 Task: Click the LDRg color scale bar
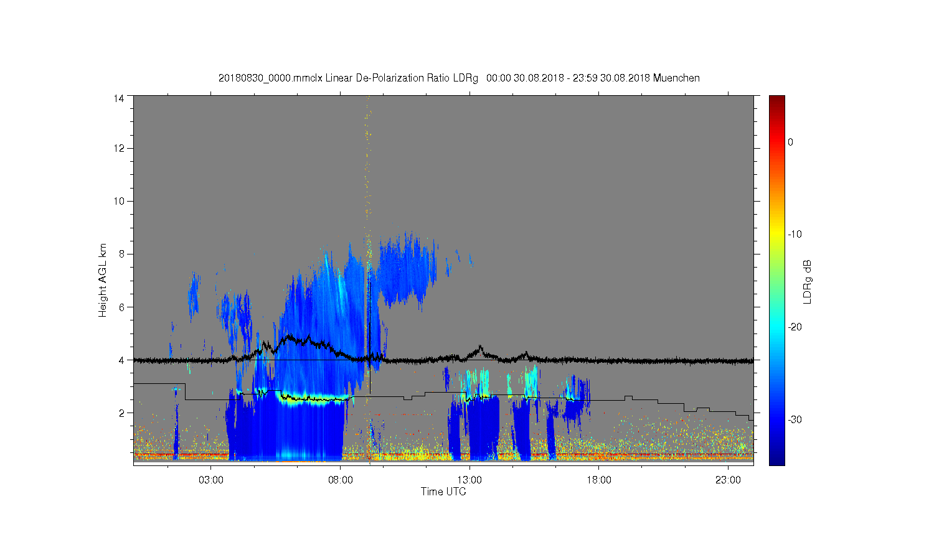pos(776,280)
